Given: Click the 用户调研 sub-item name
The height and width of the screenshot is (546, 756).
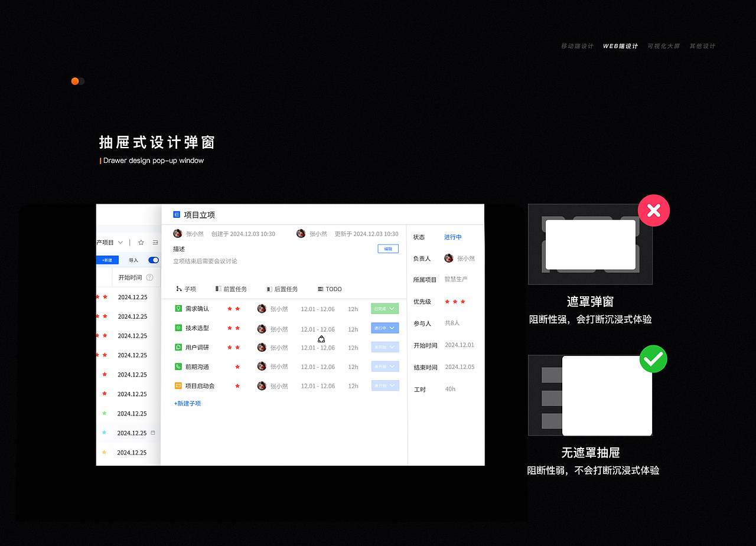Looking at the screenshot, I should [197, 348].
